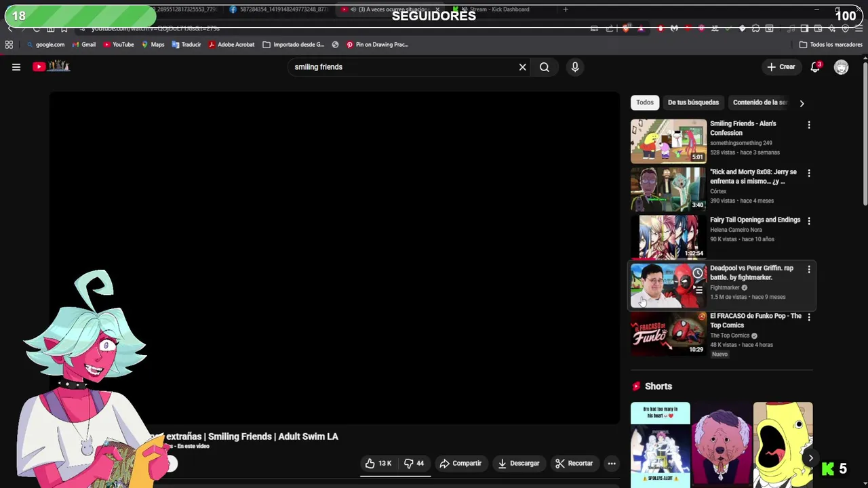The height and width of the screenshot is (488, 868).
Task: Run search with the magnifier button
Action: click(x=544, y=67)
